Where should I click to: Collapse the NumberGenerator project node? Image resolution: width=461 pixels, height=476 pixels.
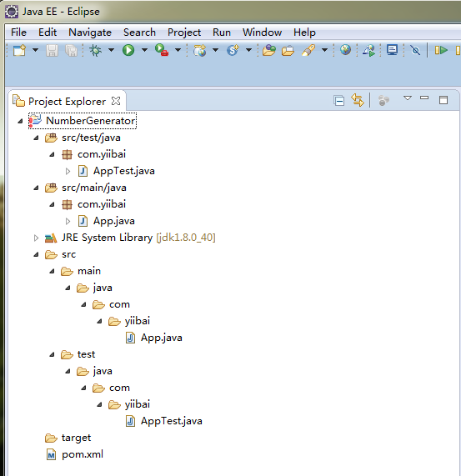pos(20,121)
